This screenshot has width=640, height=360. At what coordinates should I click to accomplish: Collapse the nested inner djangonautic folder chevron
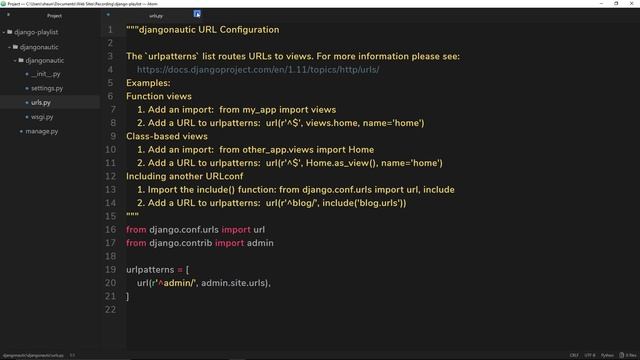[x=15, y=60]
